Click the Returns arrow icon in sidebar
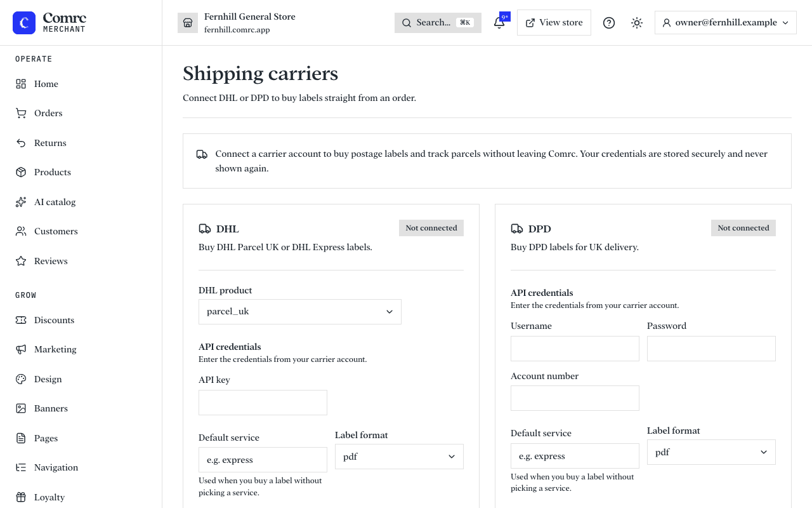Viewport: 812px width, 508px height. coord(21,143)
